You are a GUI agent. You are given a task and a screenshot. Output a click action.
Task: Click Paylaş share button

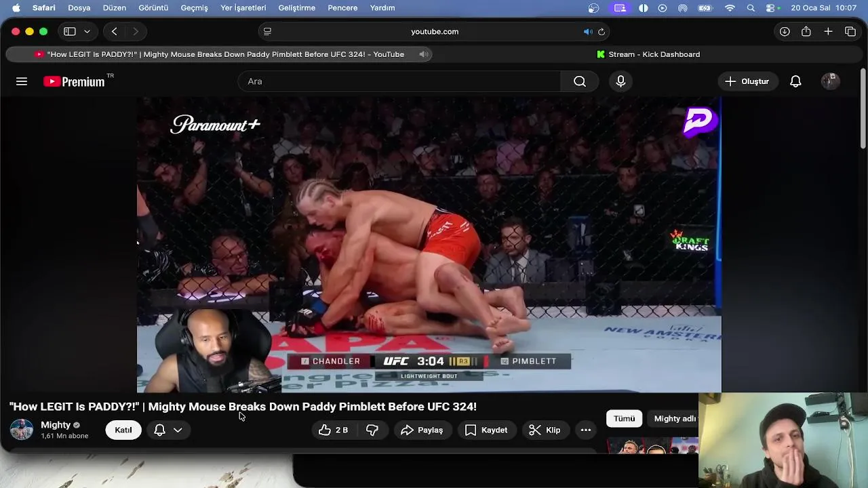pyautogui.click(x=422, y=430)
